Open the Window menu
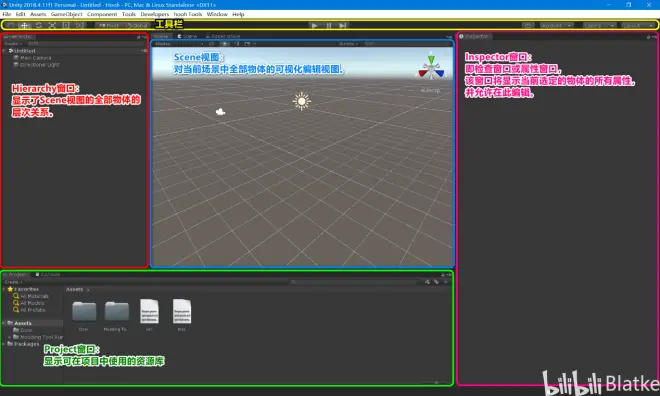 click(x=217, y=14)
